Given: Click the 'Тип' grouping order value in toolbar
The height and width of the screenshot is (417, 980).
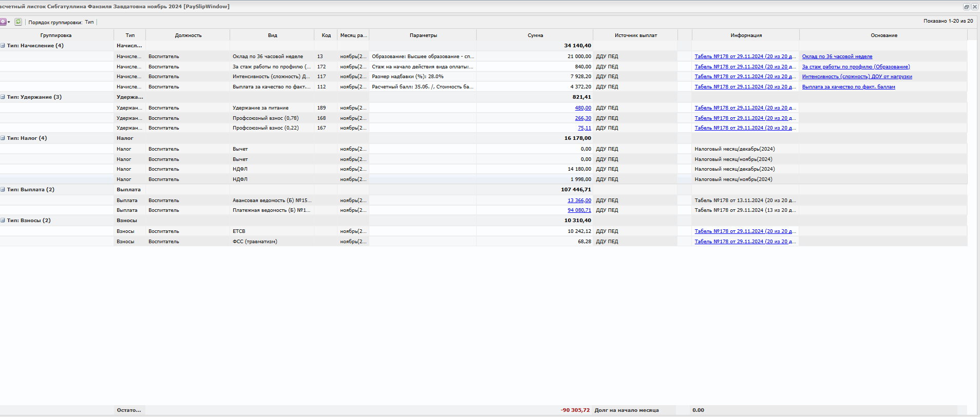Looking at the screenshot, I should click(x=89, y=22).
